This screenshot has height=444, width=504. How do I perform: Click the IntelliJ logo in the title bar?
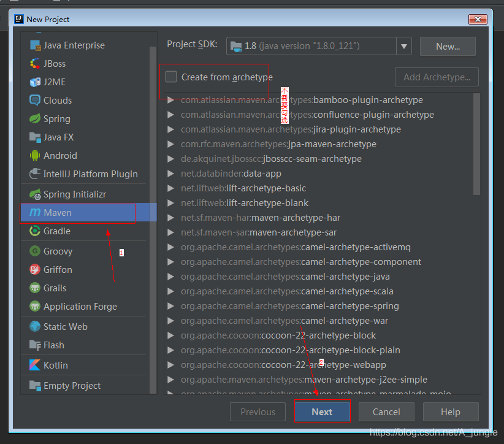[x=18, y=19]
